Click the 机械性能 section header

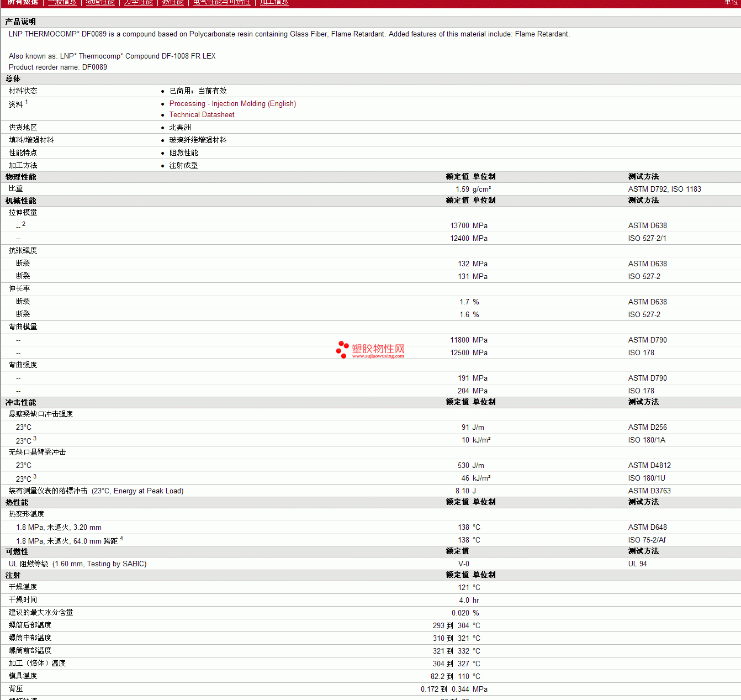pos(20,201)
